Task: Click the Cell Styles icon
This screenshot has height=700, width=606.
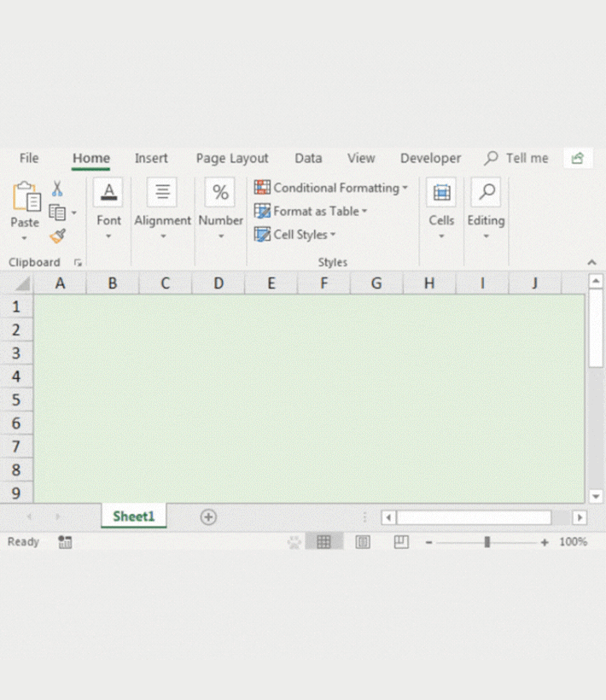Action: tap(262, 234)
